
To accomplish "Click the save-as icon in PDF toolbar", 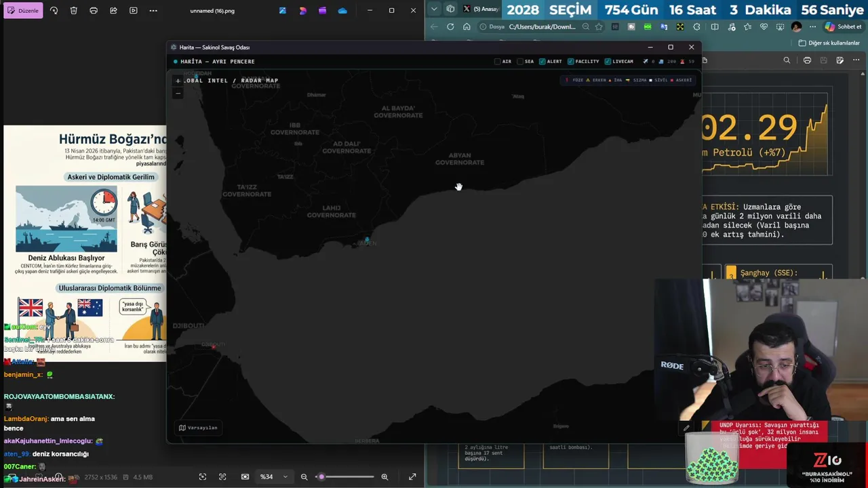I will (840, 60).
